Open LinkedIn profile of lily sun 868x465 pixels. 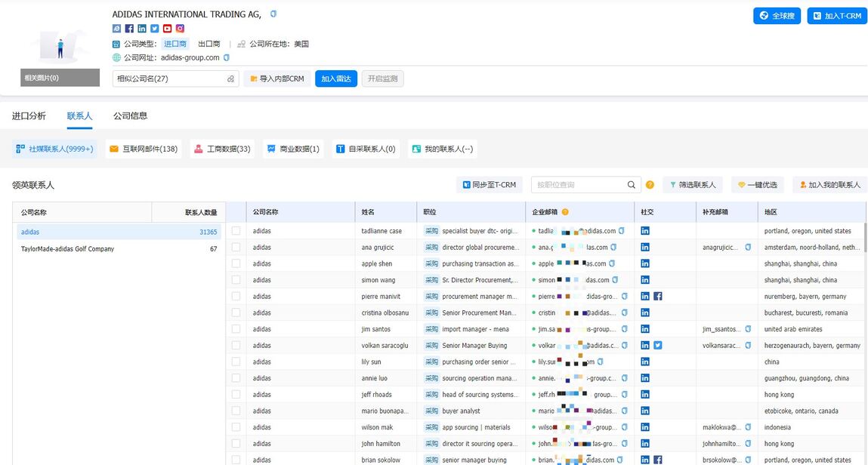[645, 362]
